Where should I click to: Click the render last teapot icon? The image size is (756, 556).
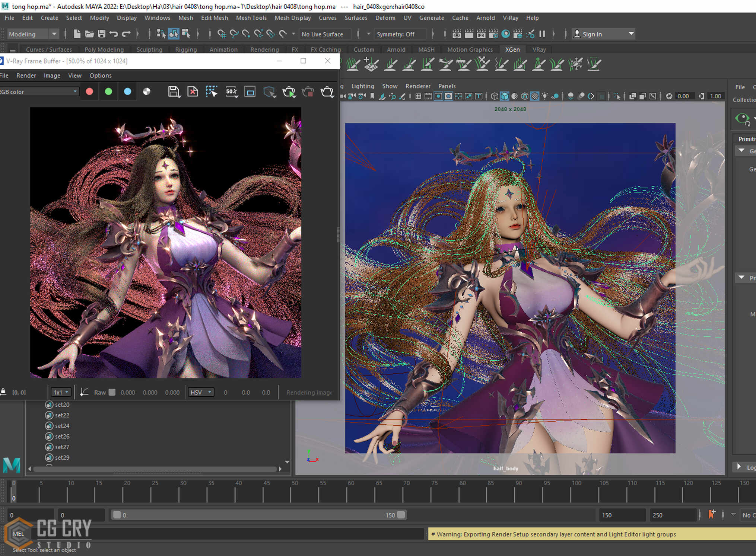(x=327, y=92)
